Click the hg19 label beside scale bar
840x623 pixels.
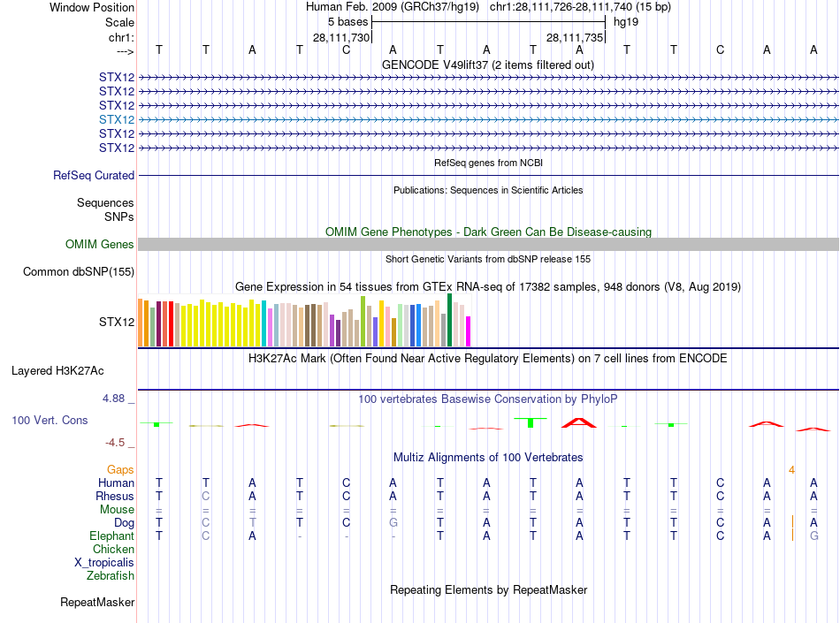pos(626,22)
